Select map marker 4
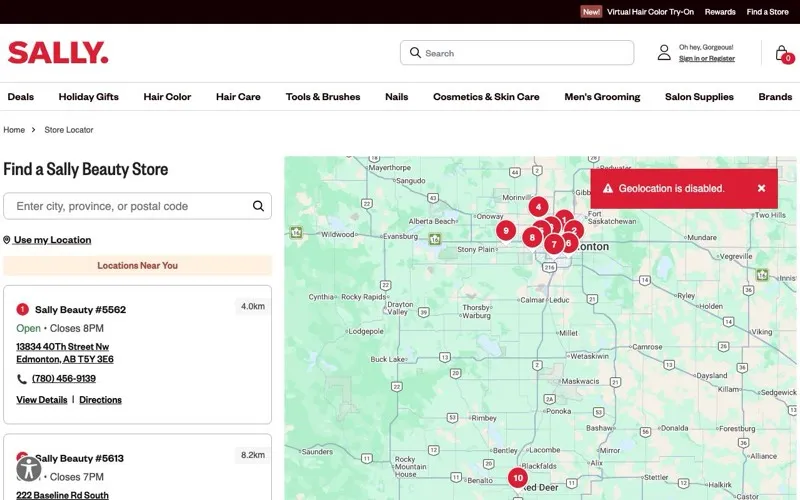800x500 pixels. tap(538, 207)
